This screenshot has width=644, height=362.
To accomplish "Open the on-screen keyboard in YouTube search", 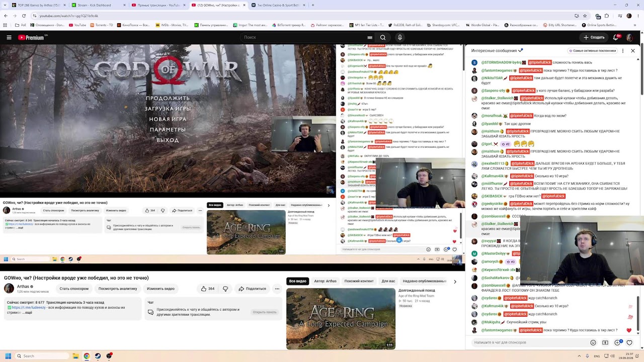I will pyautogui.click(x=370, y=37).
